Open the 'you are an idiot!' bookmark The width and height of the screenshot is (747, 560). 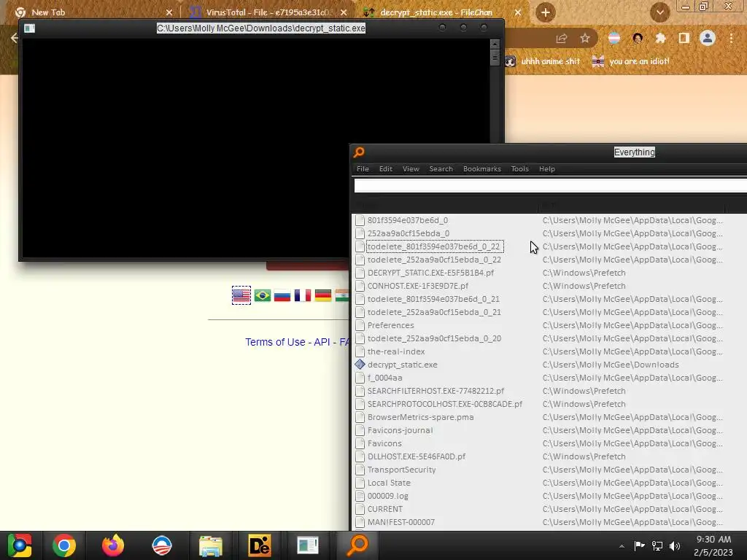pos(631,61)
